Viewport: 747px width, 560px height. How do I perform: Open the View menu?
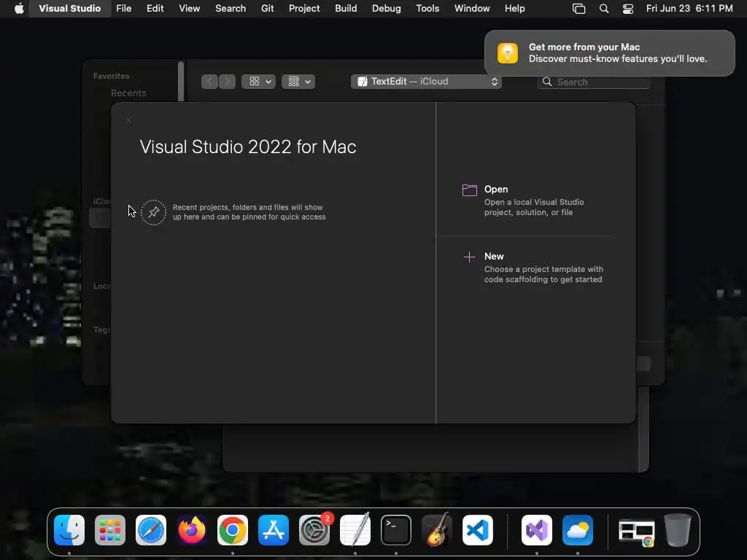[189, 9]
